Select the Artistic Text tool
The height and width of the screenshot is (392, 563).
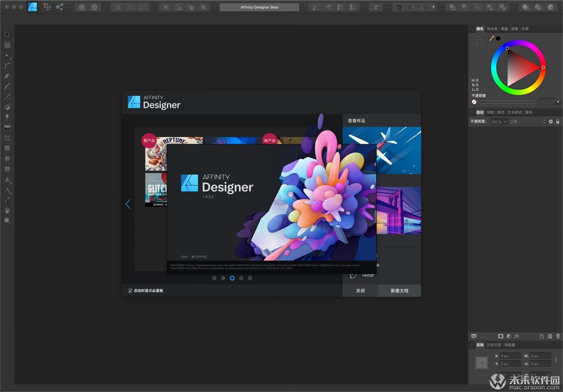7,190
